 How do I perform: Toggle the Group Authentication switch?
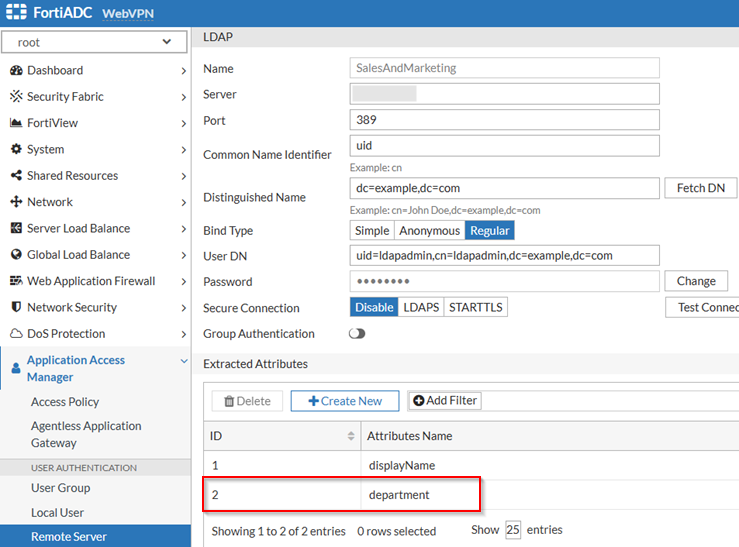[357, 334]
